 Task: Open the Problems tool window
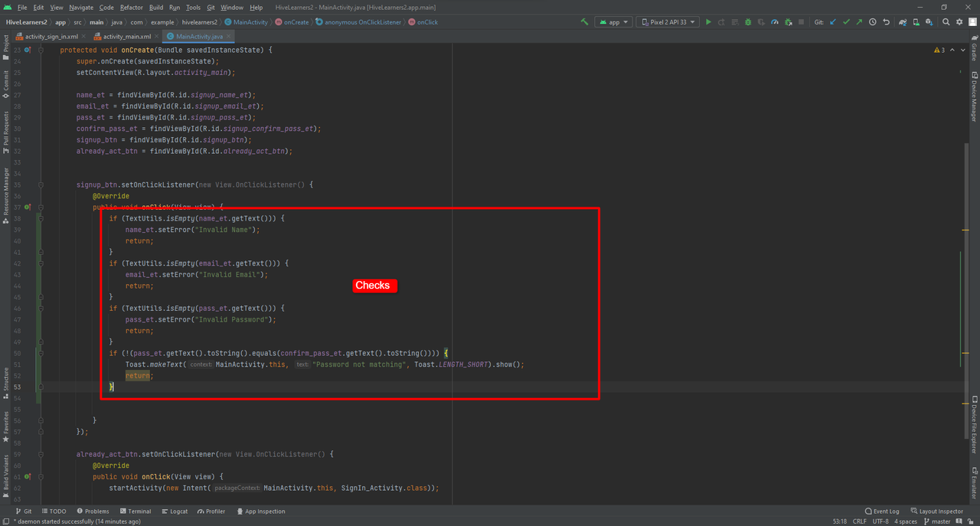coord(93,511)
